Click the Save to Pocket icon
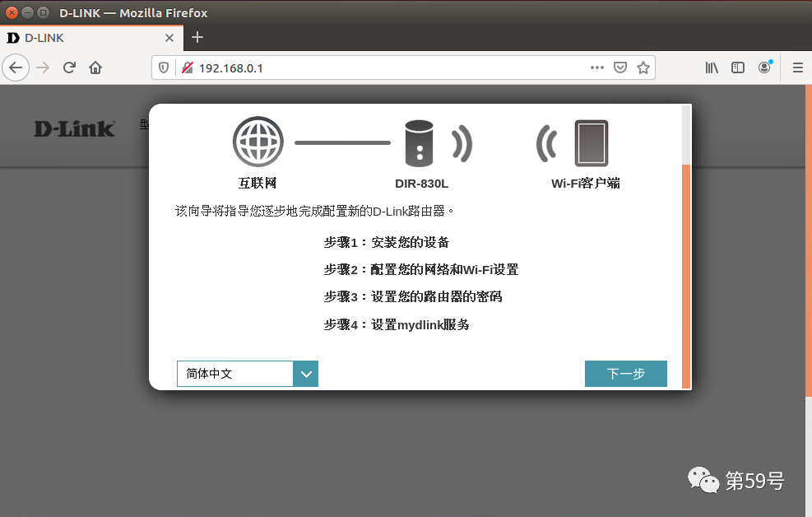 tap(619, 68)
